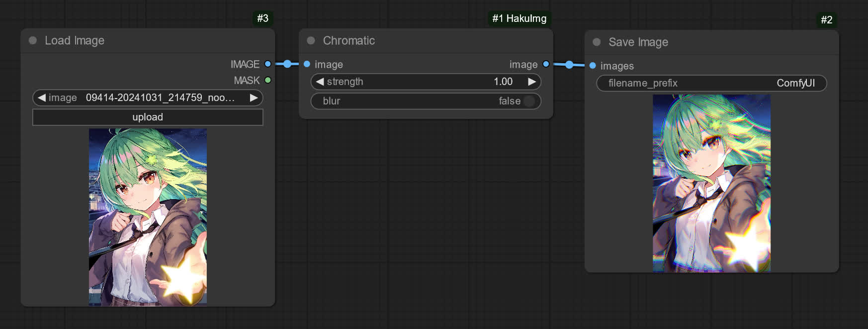
Task: Select the Chromatic node title
Action: click(x=349, y=40)
